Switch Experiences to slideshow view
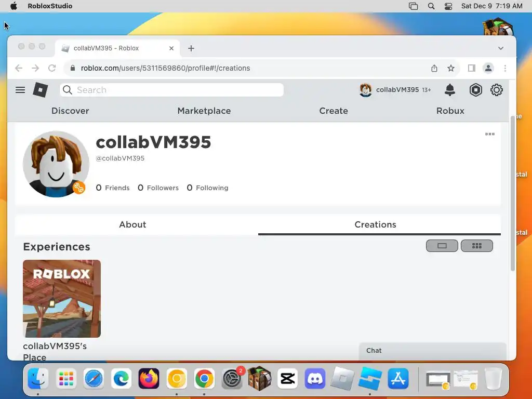This screenshot has height=399, width=532. coord(442,246)
